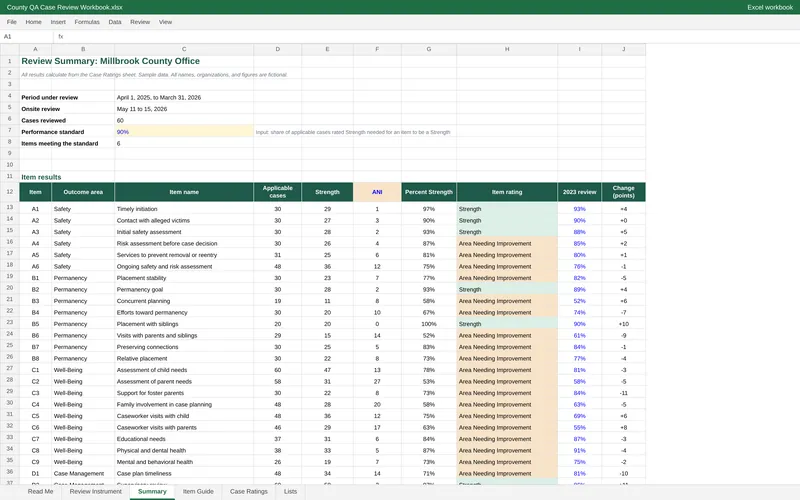Select the 'Contact with alleged victims' cell
800x500 pixels.
coord(184,220)
